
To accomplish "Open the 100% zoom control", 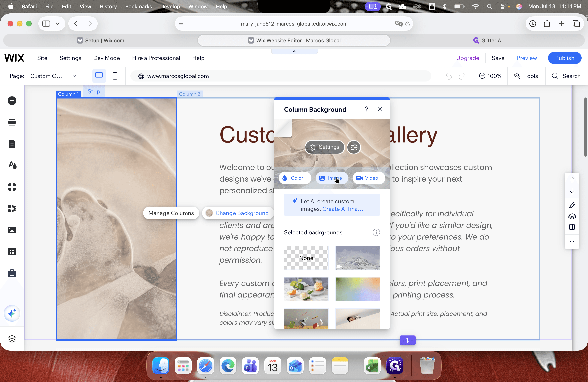I will tap(490, 76).
